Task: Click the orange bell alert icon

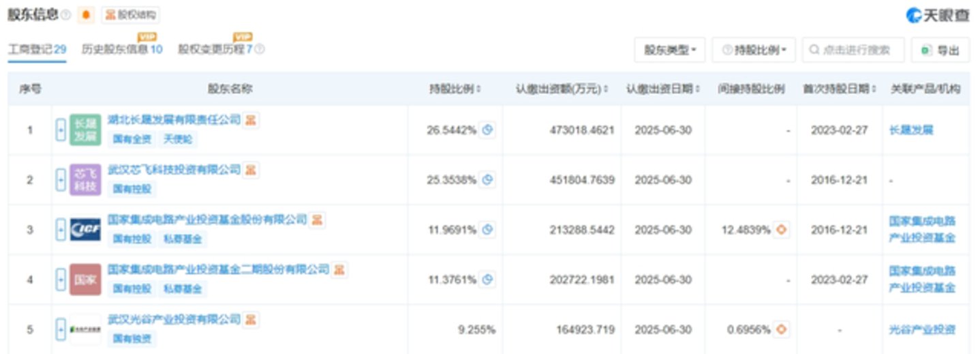Action: click(86, 14)
